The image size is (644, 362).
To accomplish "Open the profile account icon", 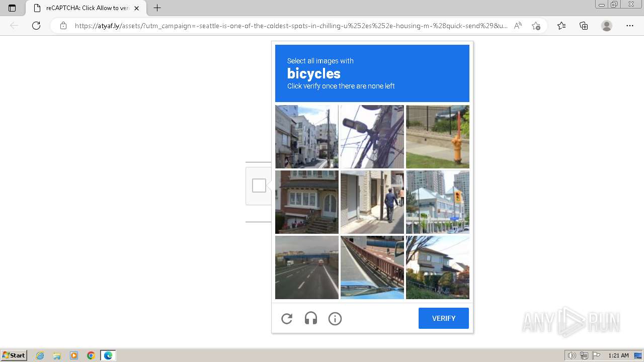I will tap(607, 26).
